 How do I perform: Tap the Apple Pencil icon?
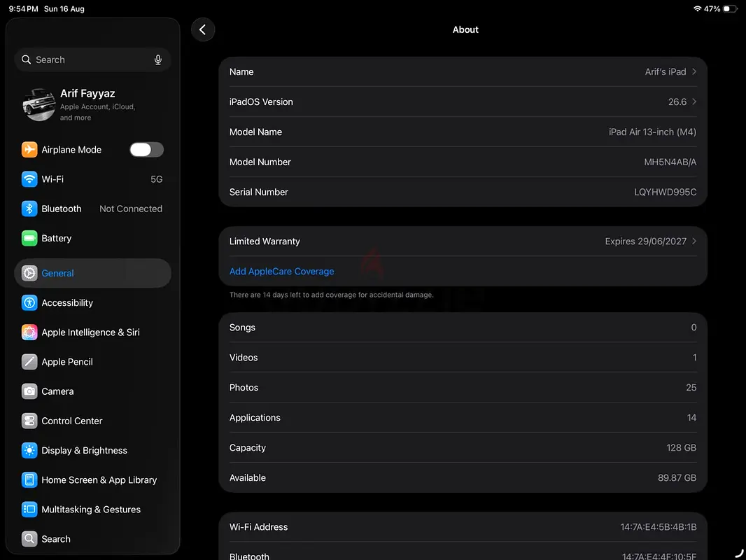(29, 362)
